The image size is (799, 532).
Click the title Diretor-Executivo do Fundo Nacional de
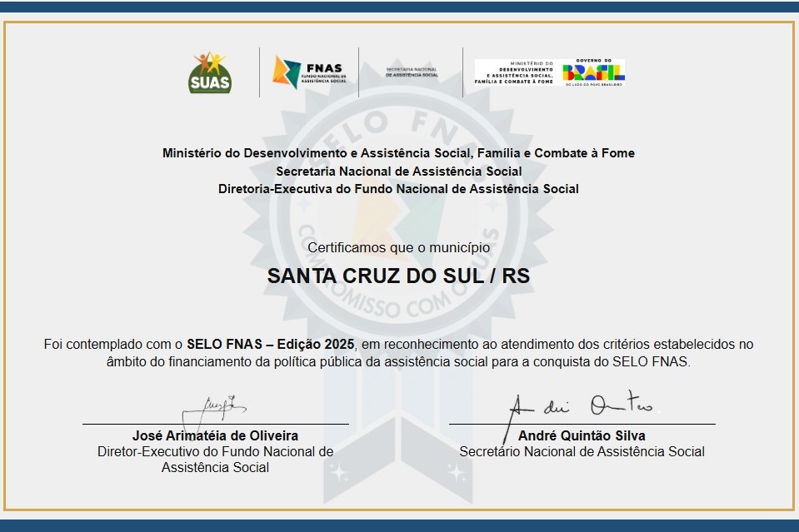215,451
